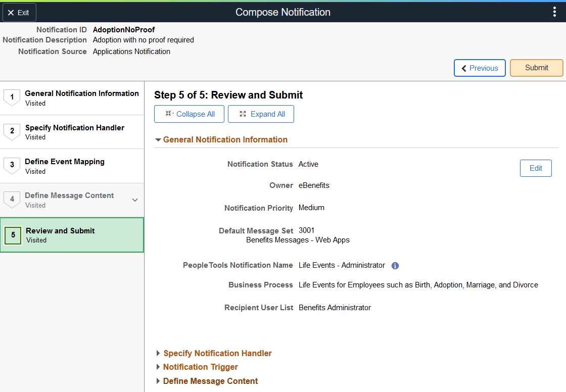Viewport: 566px width, 392px height.
Task: Collapse the General Notification Information section
Action: pyautogui.click(x=221, y=140)
